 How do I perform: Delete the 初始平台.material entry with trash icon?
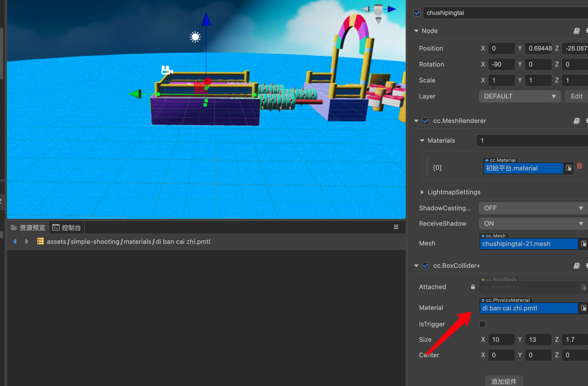click(579, 166)
